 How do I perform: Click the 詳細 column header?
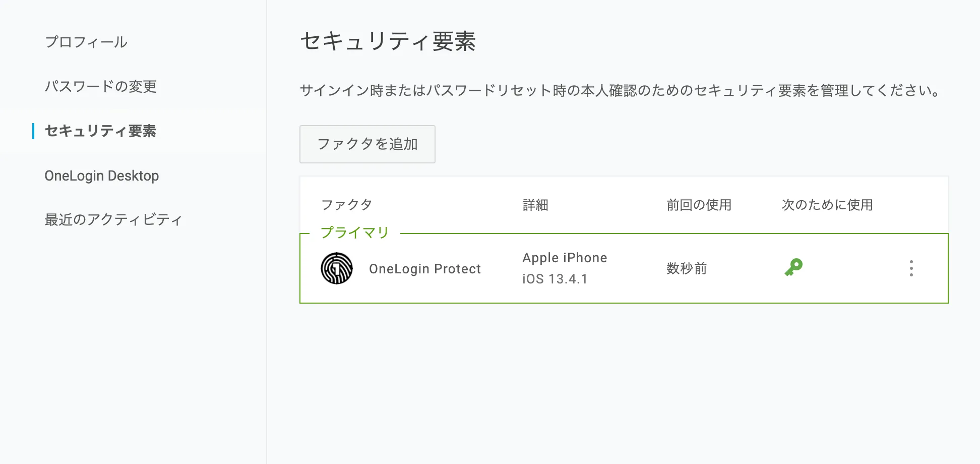click(535, 205)
